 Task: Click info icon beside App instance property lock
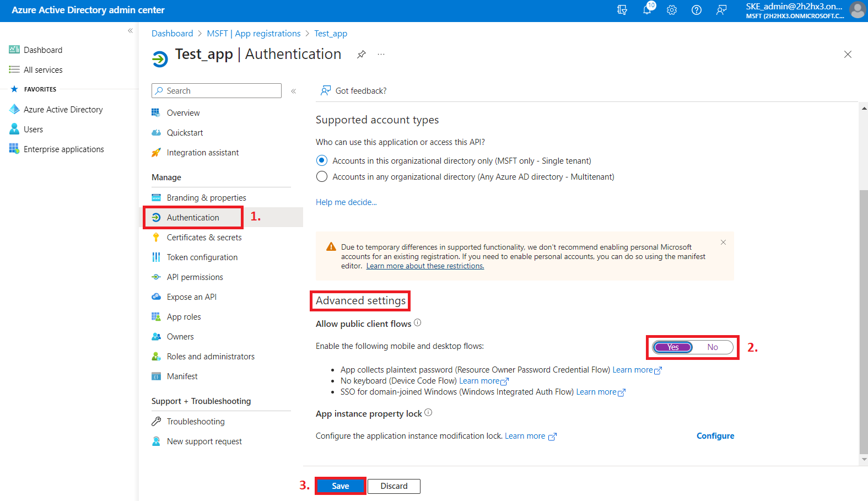[428, 413]
